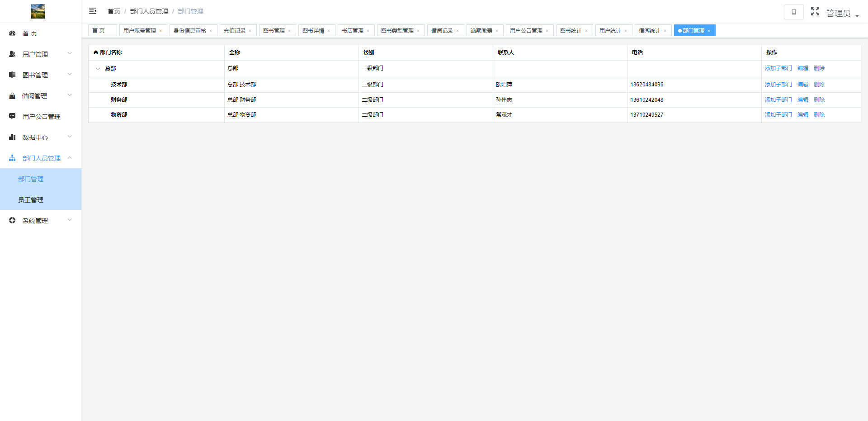The width and height of the screenshot is (868, 421).
Task: Click the logo thumbnail in sidebar
Action: (38, 11)
